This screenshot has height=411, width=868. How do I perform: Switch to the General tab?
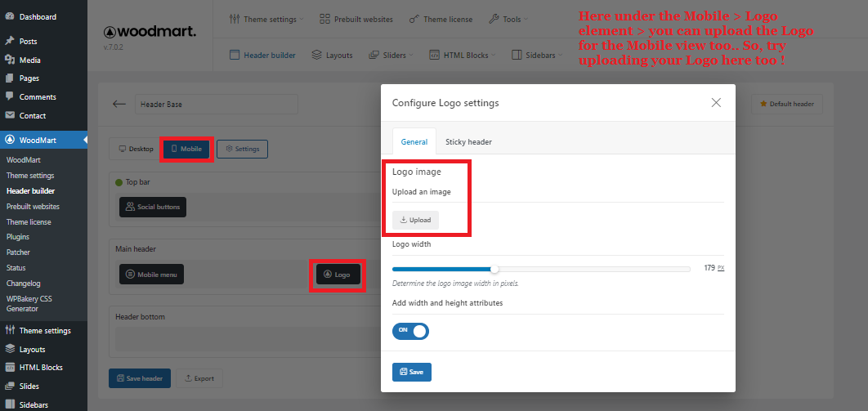[414, 141]
